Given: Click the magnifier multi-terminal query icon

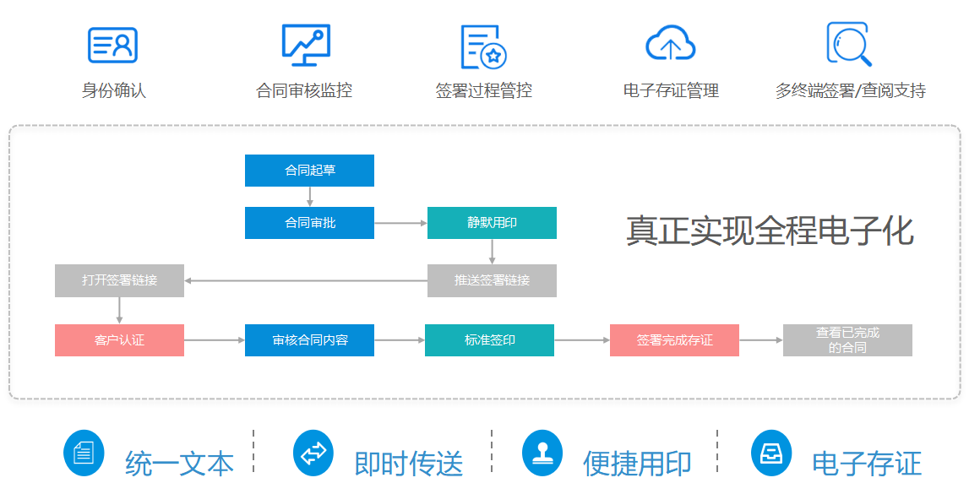Looking at the screenshot, I should [x=848, y=45].
